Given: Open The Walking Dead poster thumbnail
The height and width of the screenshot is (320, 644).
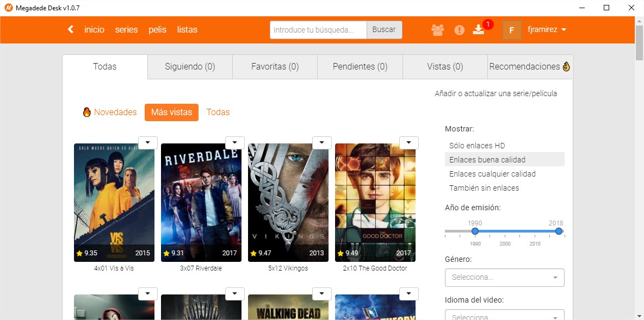Looking at the screenshot, I should coord(288,308).
